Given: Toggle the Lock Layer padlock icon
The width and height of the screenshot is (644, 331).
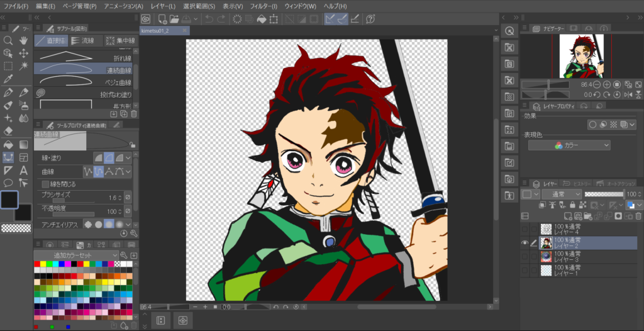Looking at the screenshot, I should click(572, 205).
